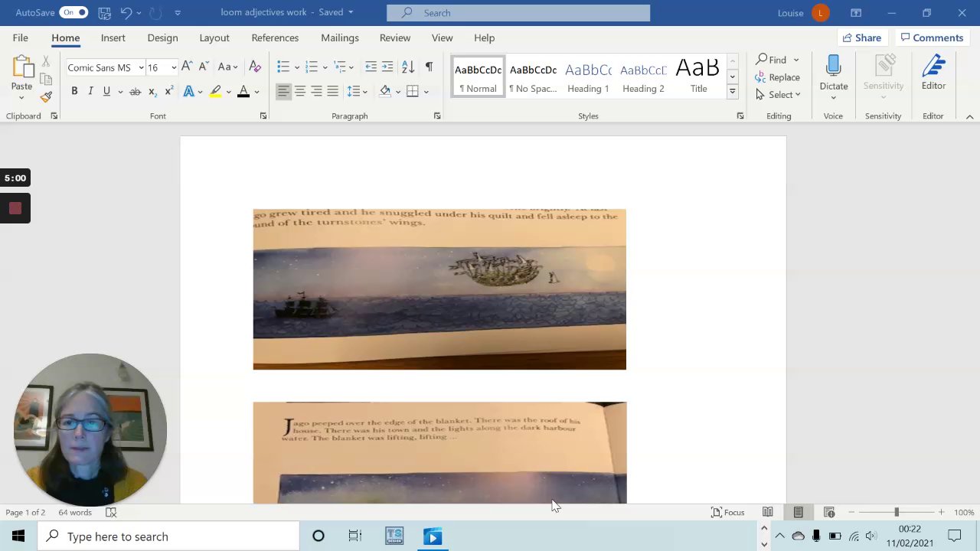
Task: Apply the Title style
Action: [698, 77]
